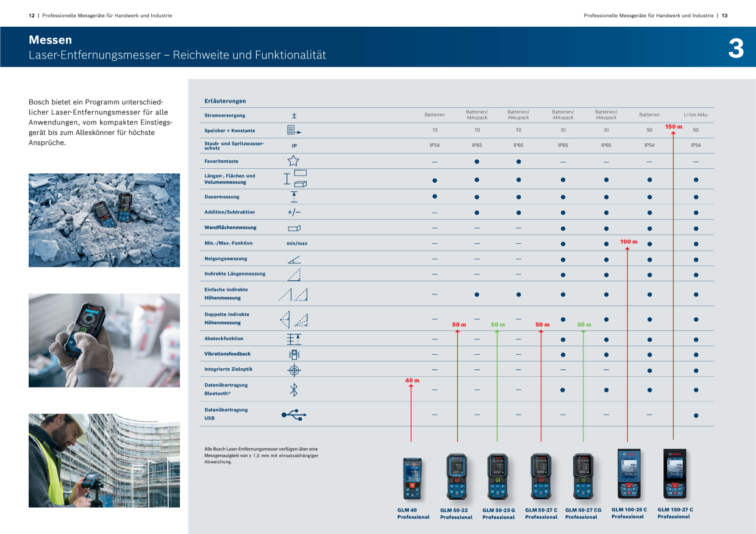
Task: Click the 'GLM 50-27 C Professional' product name
Action: (541, 514)
